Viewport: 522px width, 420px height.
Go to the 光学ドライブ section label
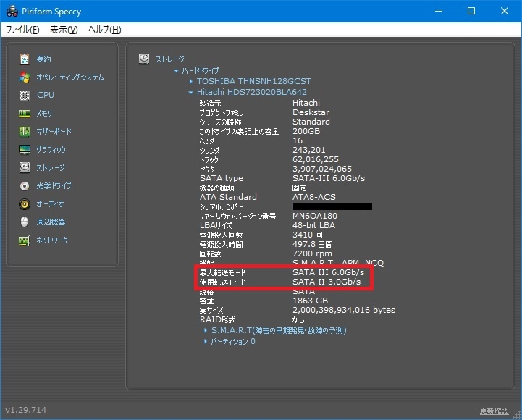pos(54,185)
